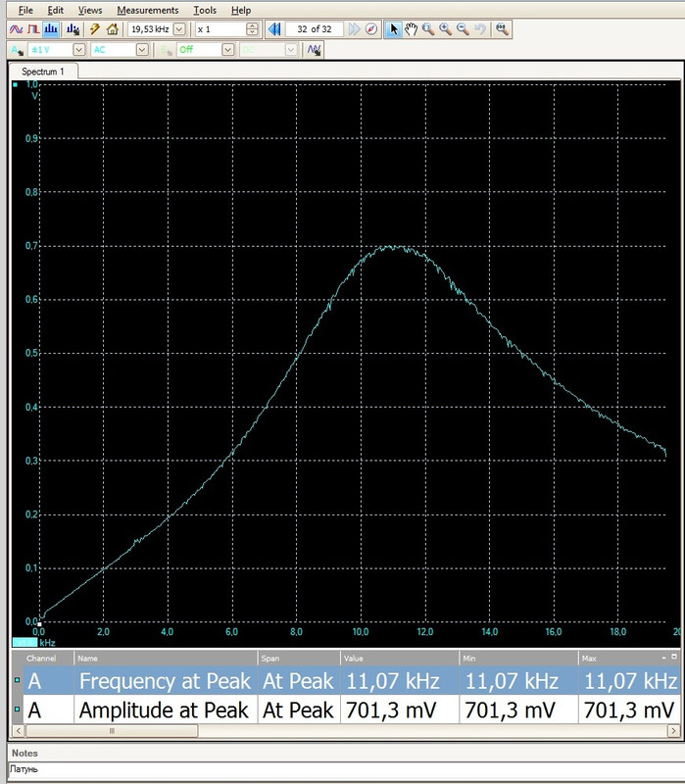Expand the 19,53 kHz frequency range dropdown
This screenshot has width=685, height=784.
pos(179,29)
